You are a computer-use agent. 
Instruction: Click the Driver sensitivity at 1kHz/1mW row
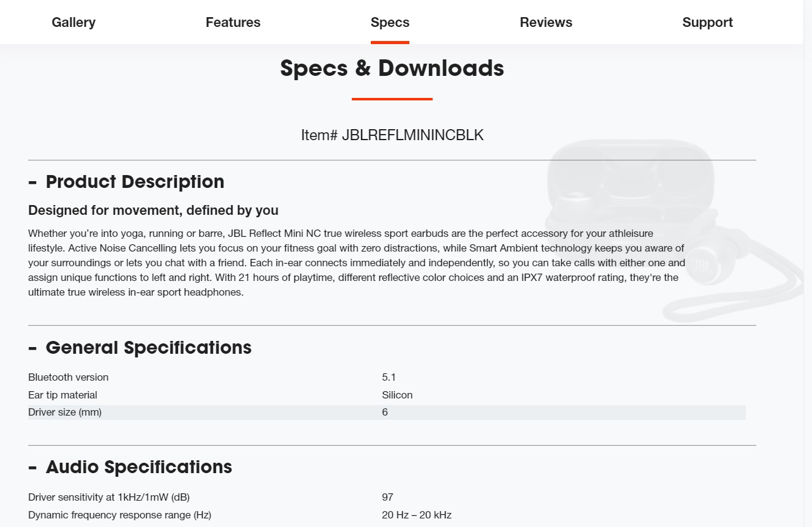[387, 497]
